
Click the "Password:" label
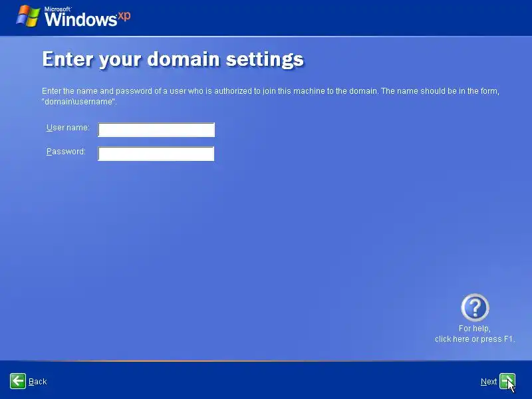tap(66, 152)
